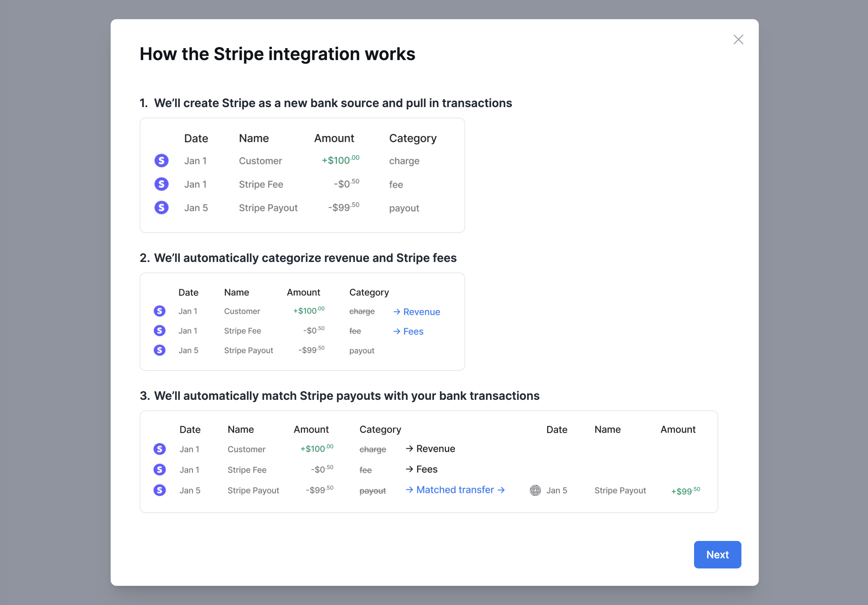
Task: Click the Stripe icon by Customer in table 2
Action: click(159, 311)
